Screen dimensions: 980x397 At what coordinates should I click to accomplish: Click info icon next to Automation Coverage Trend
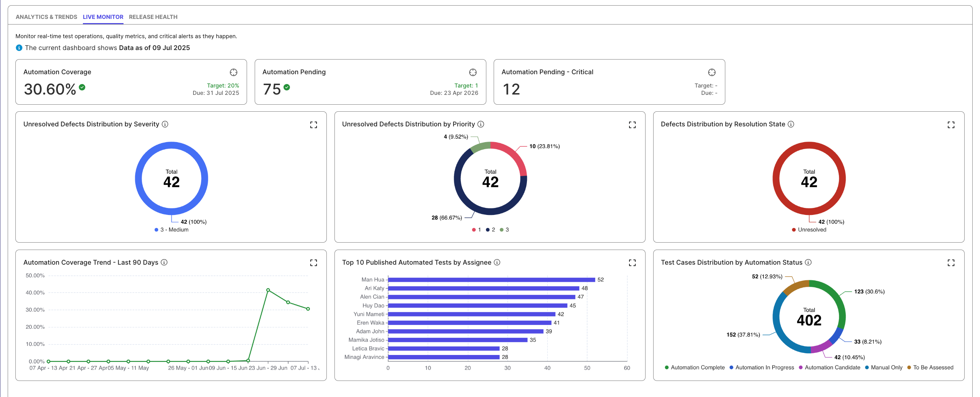coord(164,262)
